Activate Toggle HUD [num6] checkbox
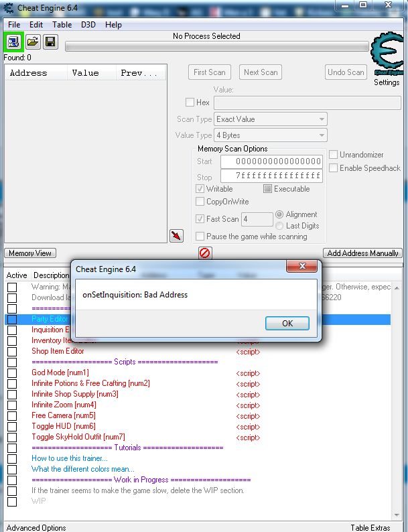This screenshot has height=532, width=408. click(12, 426)
